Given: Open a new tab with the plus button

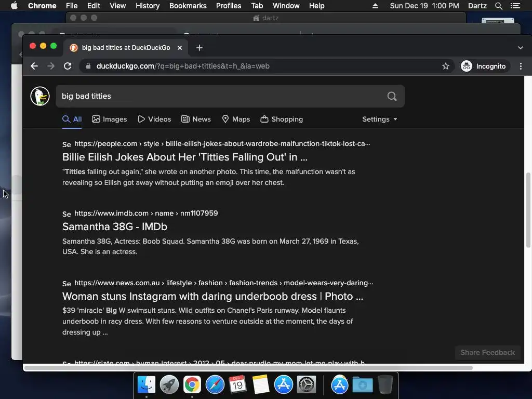Looking at the screenshot, I should [x=199, y=48].
